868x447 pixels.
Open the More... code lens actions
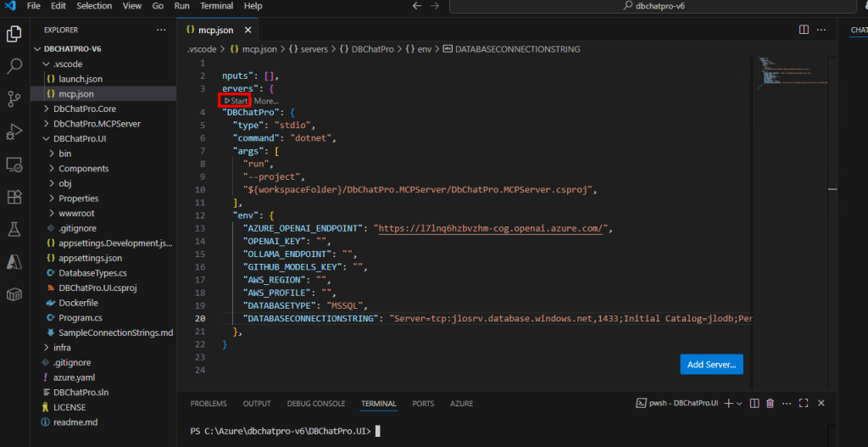pos(266,101)
